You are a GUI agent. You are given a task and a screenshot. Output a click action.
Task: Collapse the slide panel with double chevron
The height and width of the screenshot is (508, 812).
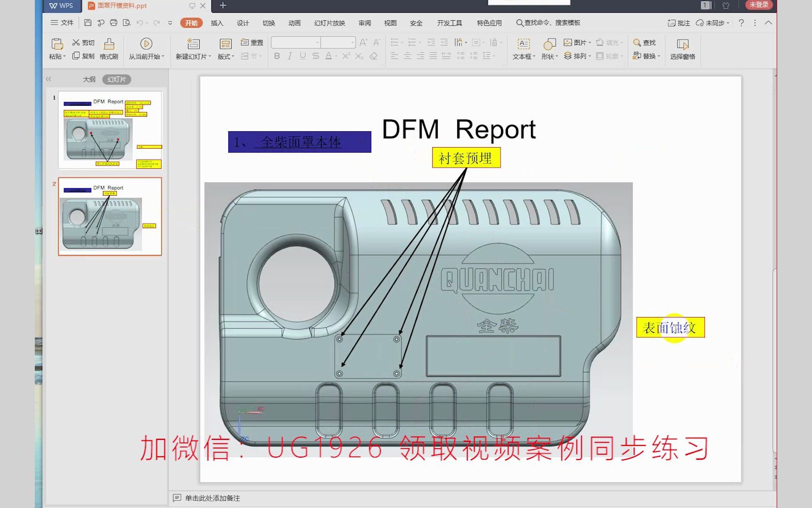tap(48, 79)
